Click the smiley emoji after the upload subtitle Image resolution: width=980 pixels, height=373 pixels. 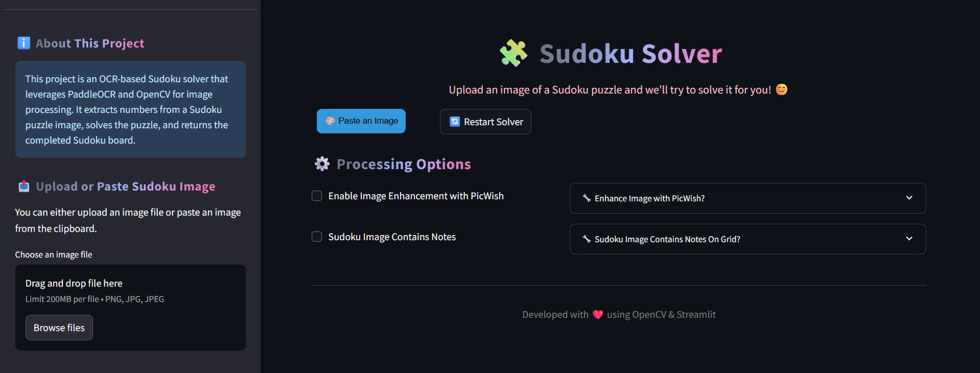click(x=781, y=89)
